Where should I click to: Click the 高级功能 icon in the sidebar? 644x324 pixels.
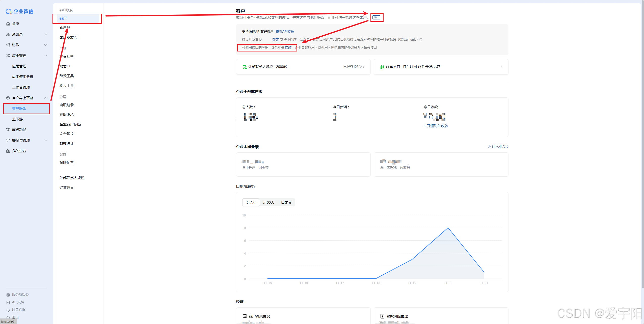8,130
